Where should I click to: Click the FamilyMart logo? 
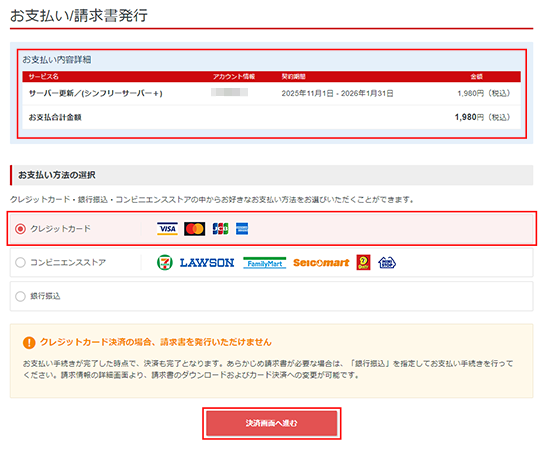(x=264, y=263)
